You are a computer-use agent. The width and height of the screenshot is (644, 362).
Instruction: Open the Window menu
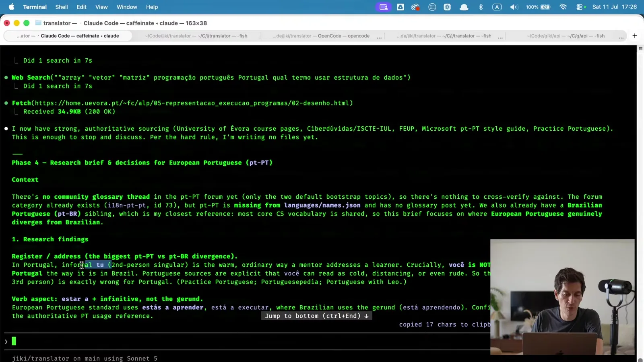[127, 7]
